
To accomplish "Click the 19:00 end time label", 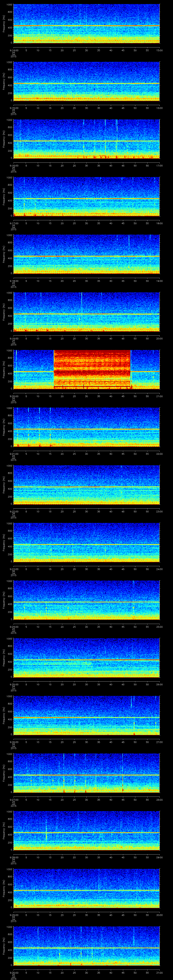I will click(160, 281).
